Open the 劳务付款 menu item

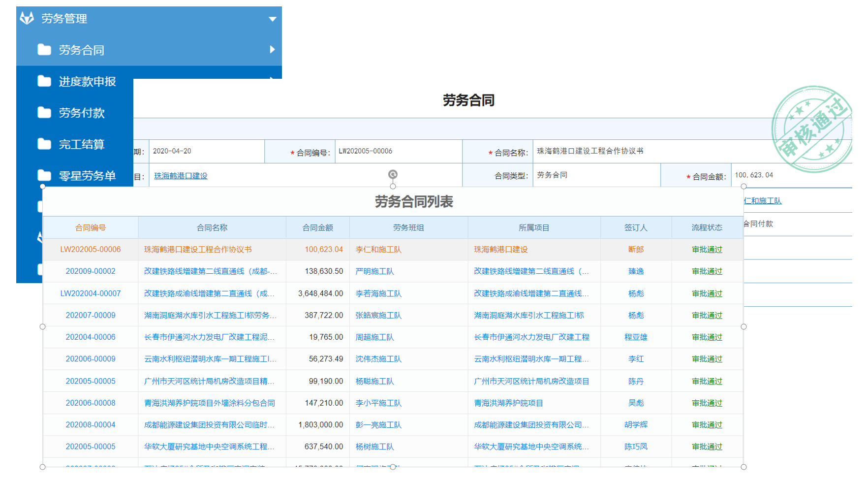point(82,113)
